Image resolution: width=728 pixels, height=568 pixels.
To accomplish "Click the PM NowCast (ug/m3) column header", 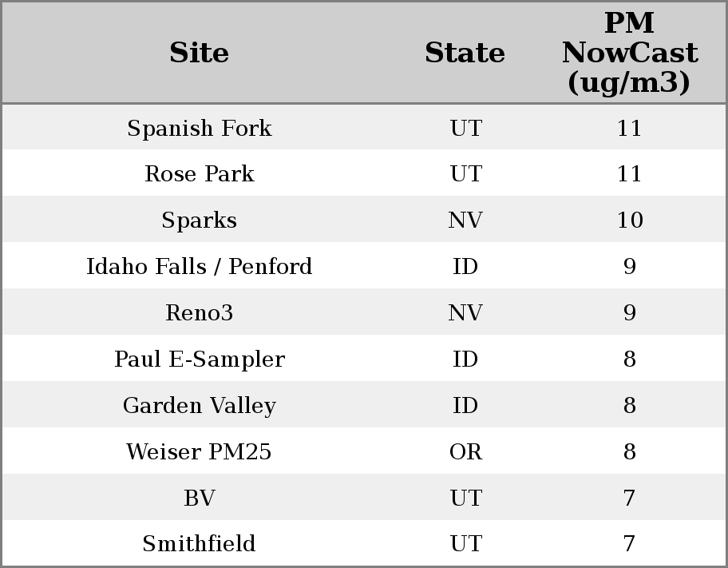I will tap(629, 53).
